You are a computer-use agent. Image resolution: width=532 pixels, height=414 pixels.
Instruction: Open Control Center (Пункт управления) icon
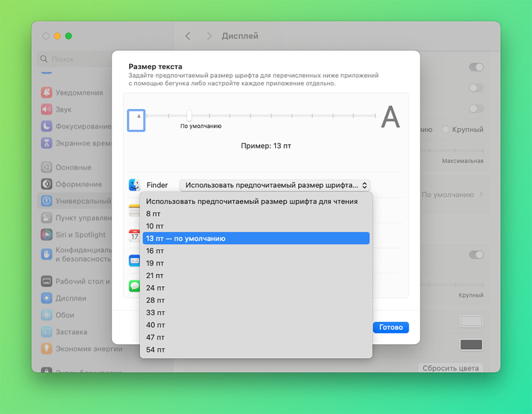coord(47,218)
